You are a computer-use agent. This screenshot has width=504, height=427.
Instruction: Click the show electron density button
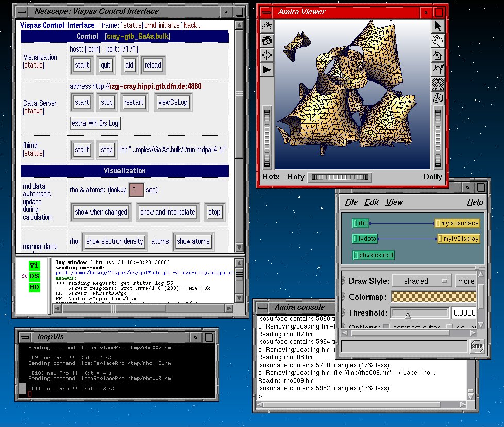[x=114, y=241]
